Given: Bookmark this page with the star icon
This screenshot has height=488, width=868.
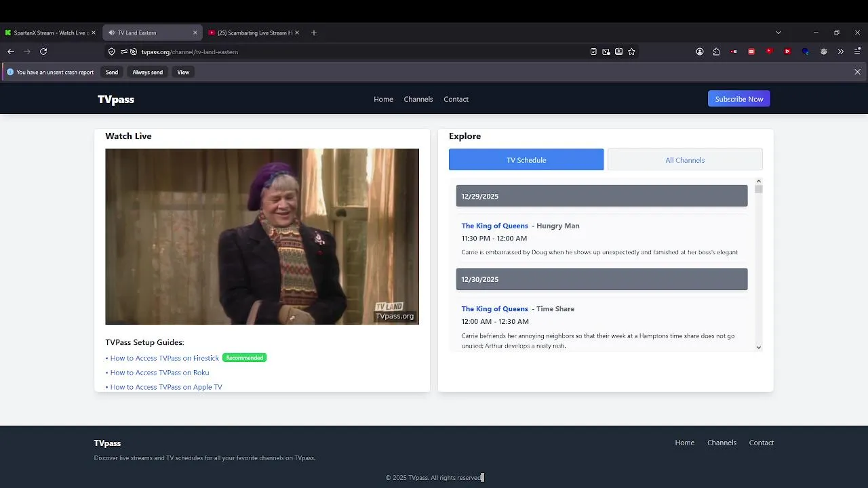Looking at the screenshot, I should [x=632, y=52].
